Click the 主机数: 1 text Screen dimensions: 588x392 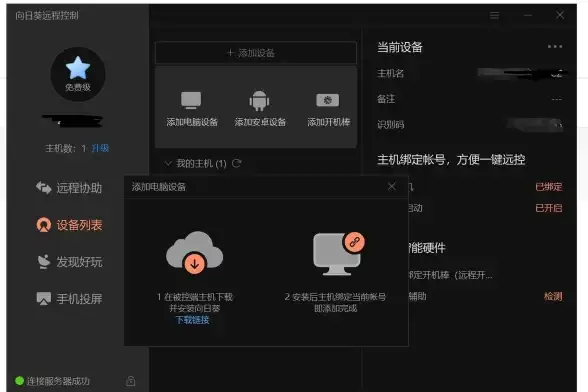(66, 149)
